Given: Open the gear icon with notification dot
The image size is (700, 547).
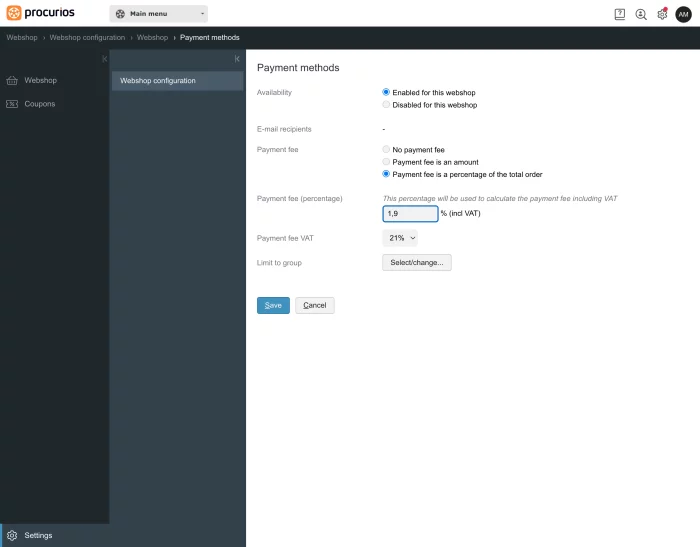Looking at the screenshot, I should pos(662,14).
